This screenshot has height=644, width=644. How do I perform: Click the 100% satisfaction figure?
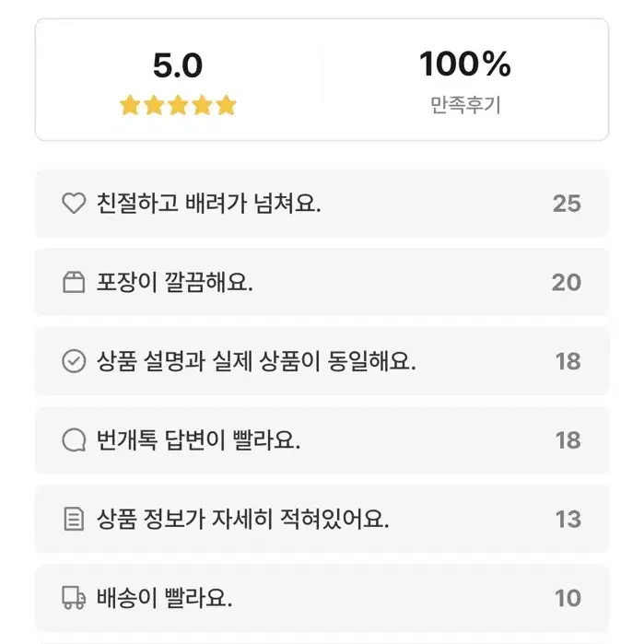(x=465, y=64)
